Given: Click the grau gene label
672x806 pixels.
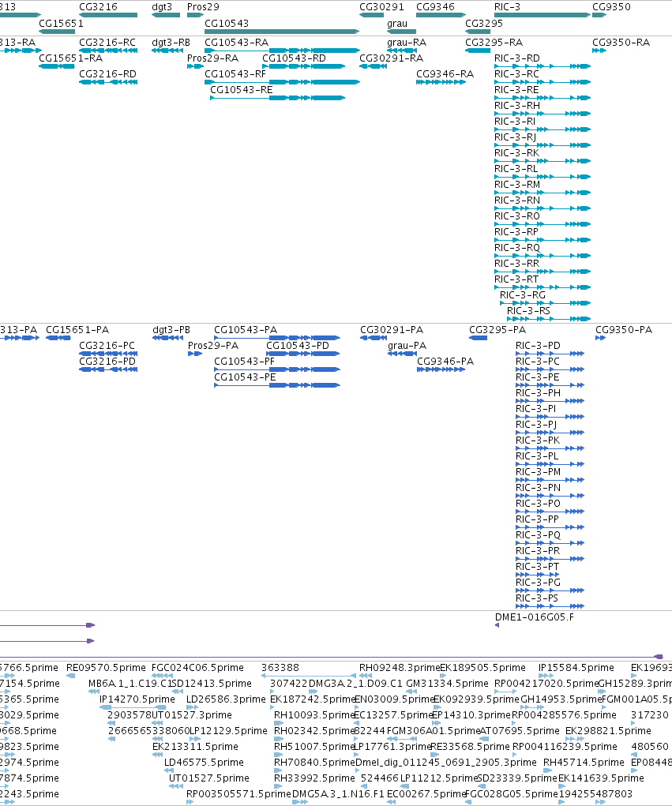Looking at the screenshot, I should tap(397, 23).
